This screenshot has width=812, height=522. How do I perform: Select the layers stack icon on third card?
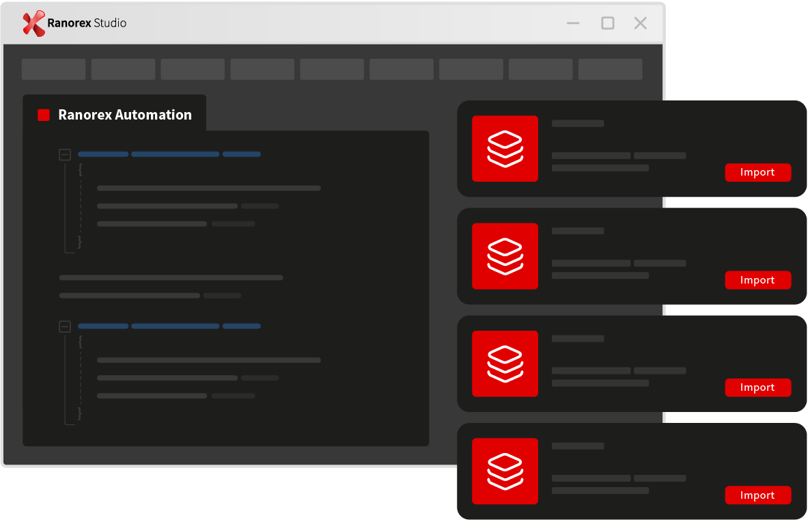pos(505,363)
